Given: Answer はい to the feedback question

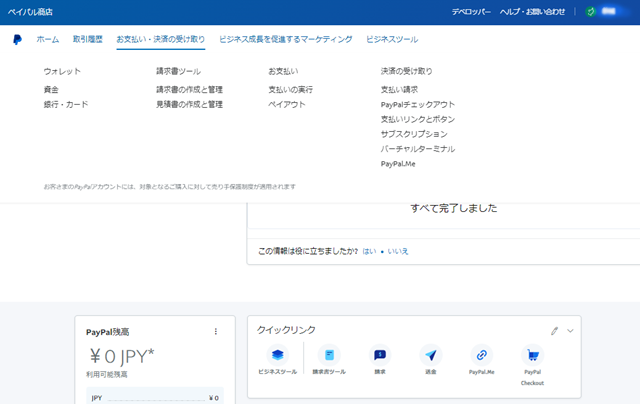Looking at the screenshot, I should (369, 251).
